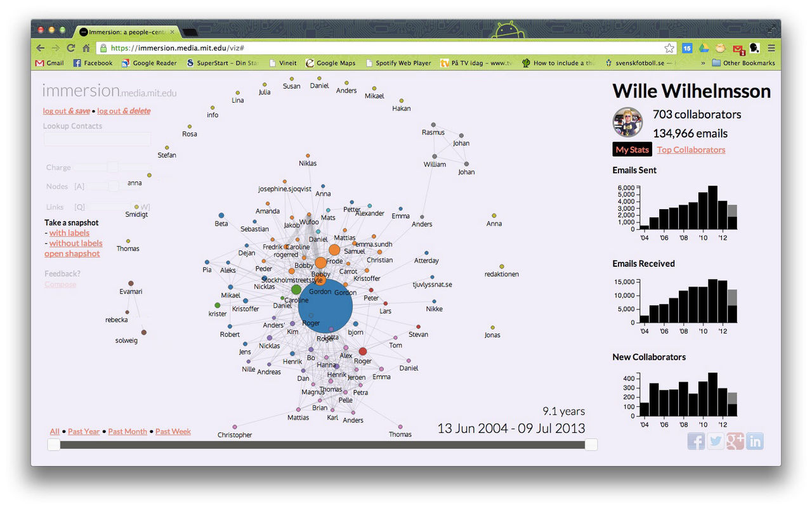Select the large blue Gordon node

[x=325, y=307]
